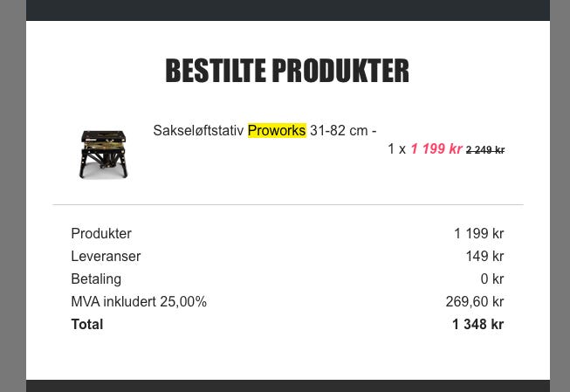This screenshot has width=570, height=392.
Task: Click the red sale price 1 199 kr
Action: coord(436,149)
